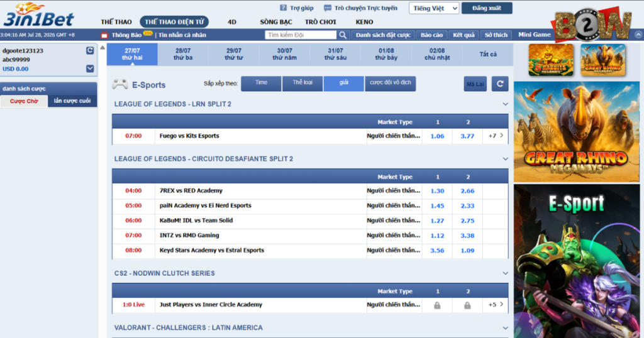Select the 31/07 thứ sáu date tab
The height and width of the screenshot is (338, 644).
(x=336, y=54)
